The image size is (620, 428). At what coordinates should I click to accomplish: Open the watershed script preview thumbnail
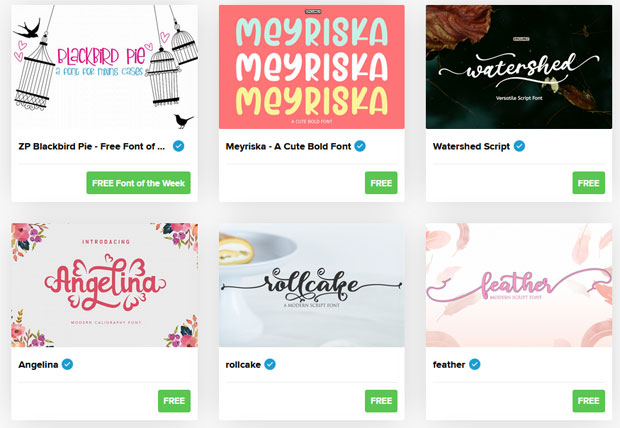pos(519,67)
